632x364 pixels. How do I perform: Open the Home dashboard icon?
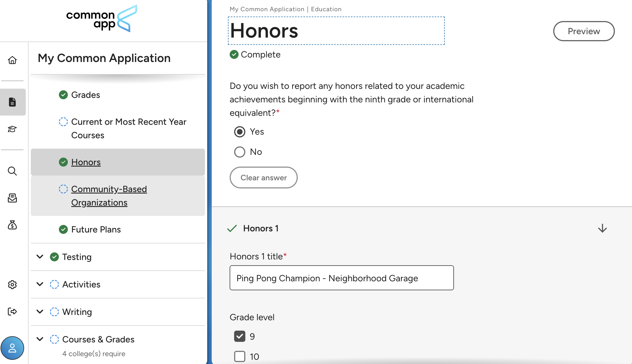[12, 60]
